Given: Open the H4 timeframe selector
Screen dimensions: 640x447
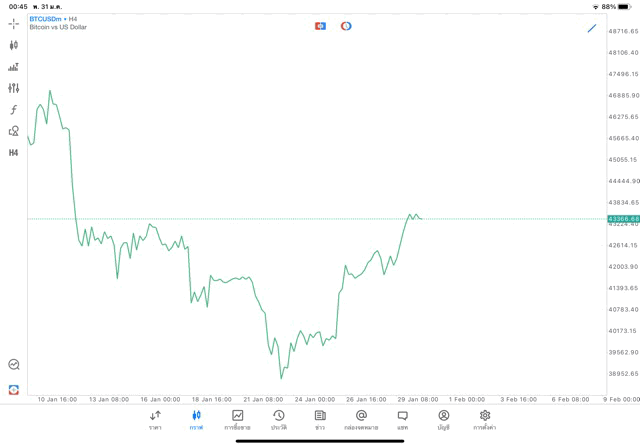Looking at the screenshot, I should 13,153.
